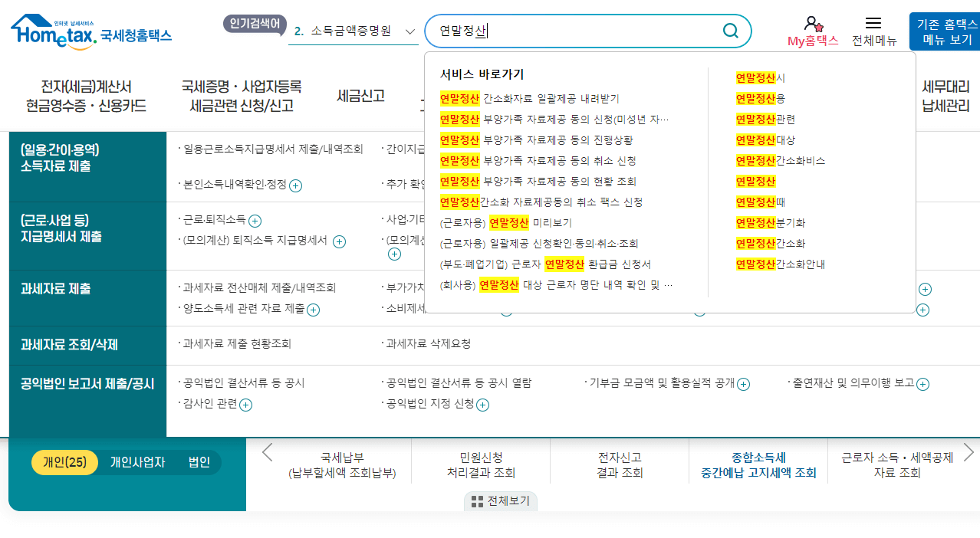Expand 감사인 관련 plus icon
This screenshot has height=538, width=980.
pyautogui.click(x=245, y=405)
